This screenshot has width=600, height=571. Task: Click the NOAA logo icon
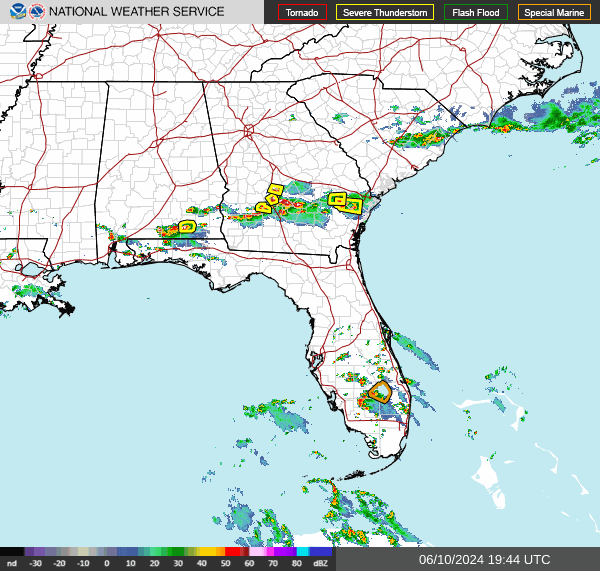18,11
